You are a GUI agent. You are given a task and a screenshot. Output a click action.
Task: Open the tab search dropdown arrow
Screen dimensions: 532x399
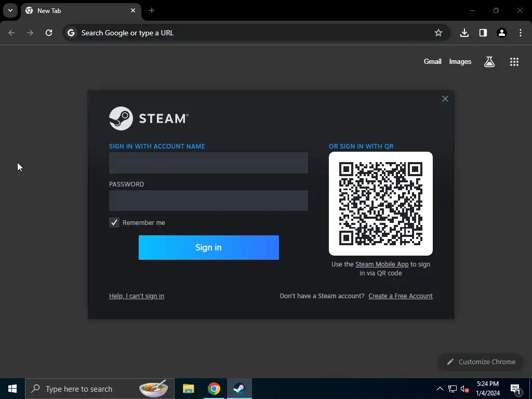[x=10, y=10]
